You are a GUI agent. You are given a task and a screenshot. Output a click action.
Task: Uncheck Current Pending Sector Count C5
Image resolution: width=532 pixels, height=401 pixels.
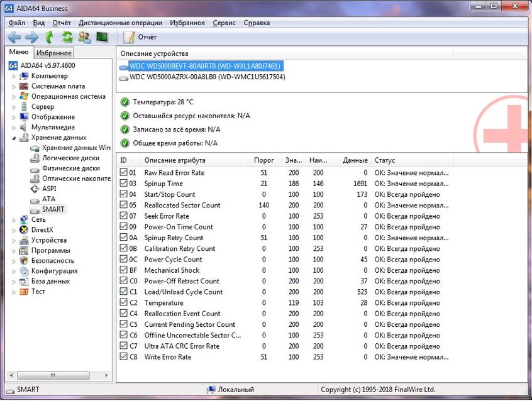(x=124, y=324)
